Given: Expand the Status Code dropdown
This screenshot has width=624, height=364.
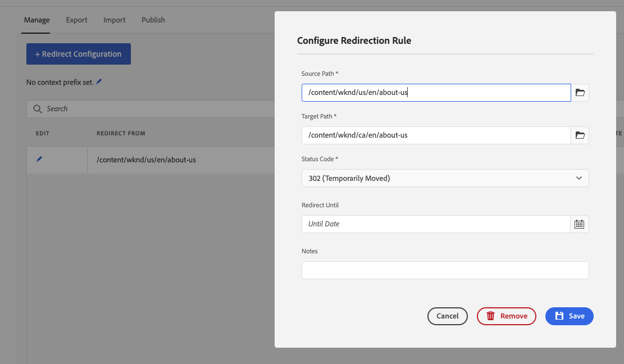Looking at the screenshot, I should coord(445,178).
